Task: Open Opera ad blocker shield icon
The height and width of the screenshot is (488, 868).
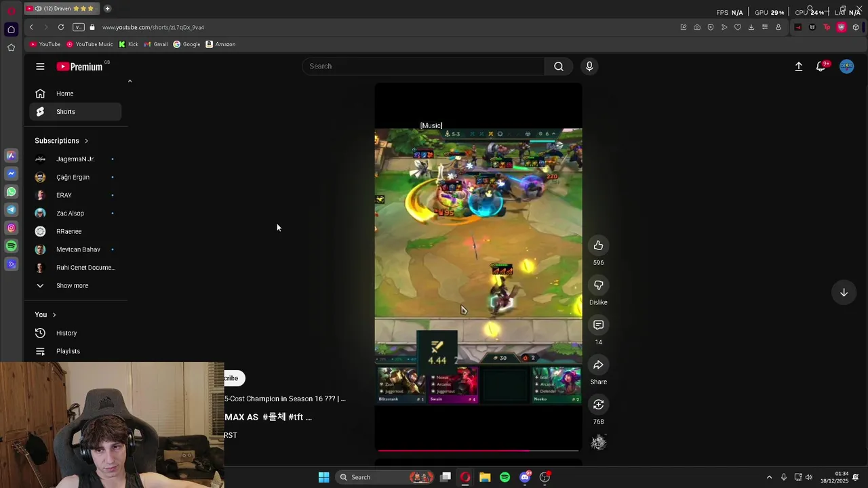Action: [711, 27]
